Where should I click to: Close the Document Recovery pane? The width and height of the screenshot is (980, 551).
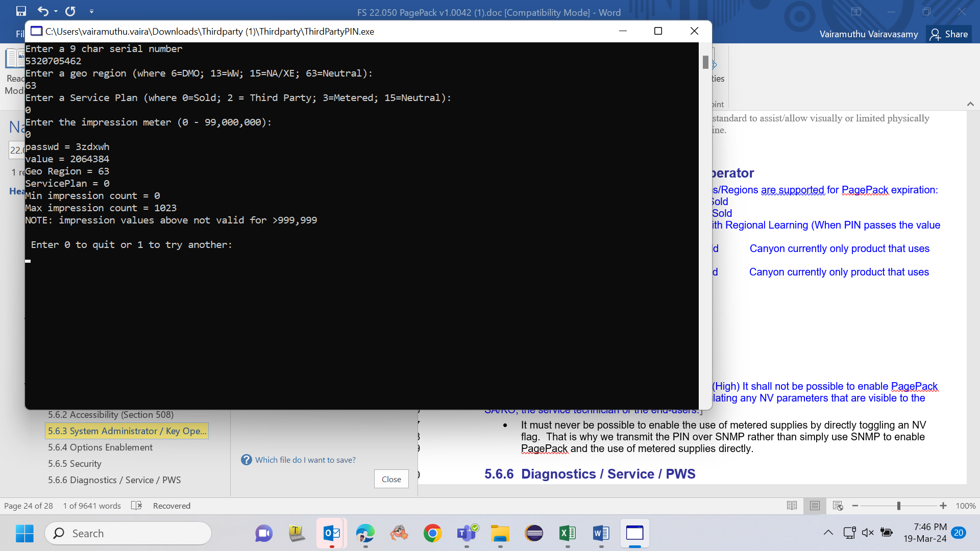pyautogui.click(x=391, y=479)
